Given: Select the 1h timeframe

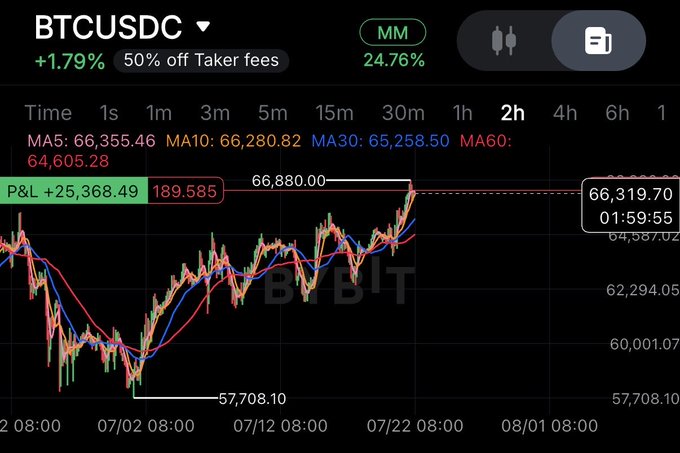Looking at the screenshot, I should pyautogui.click(x=462, y=113).
